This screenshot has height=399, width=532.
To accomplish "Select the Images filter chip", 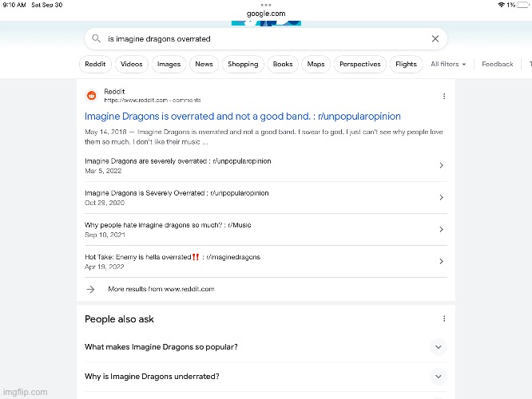I will [169, 64].
